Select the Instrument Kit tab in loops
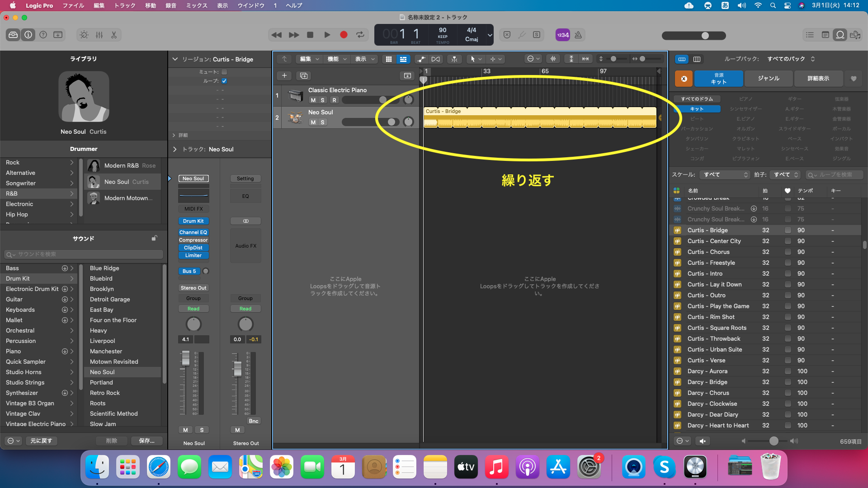 pos(719,79)
